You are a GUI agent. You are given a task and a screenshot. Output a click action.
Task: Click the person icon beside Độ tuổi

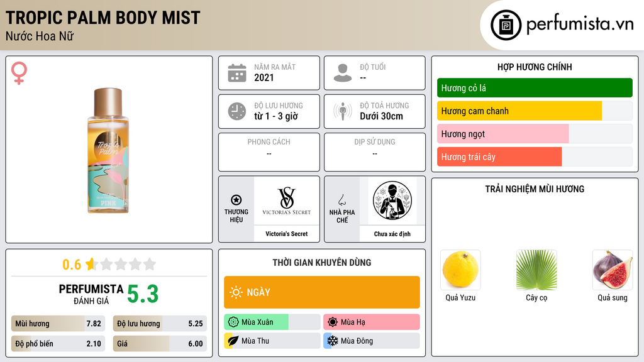343,73
